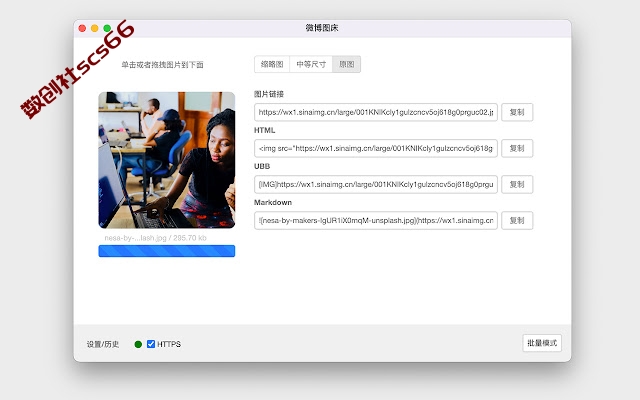
Task: Maximize the window with the green button
Action: point(107,28)
